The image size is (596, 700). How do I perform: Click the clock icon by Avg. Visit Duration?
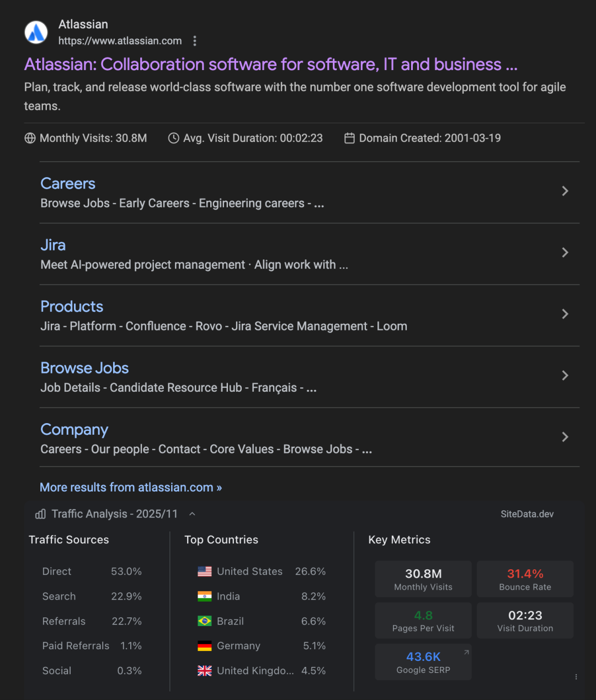[173, 138]
